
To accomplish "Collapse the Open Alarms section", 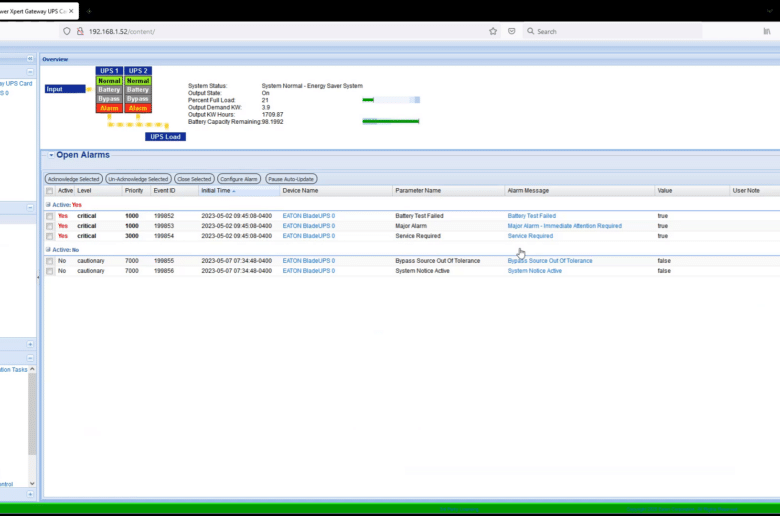I will coord(51,155).
